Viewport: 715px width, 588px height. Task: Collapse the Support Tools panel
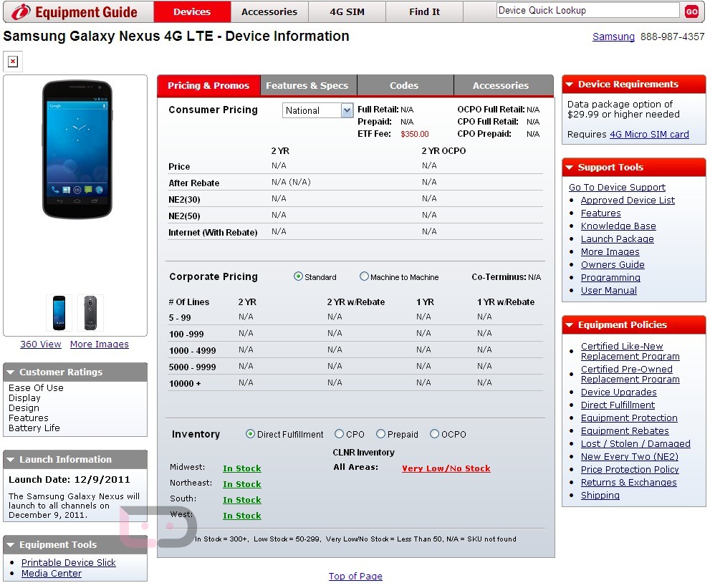pyautogui.click(x=570, y=168)
